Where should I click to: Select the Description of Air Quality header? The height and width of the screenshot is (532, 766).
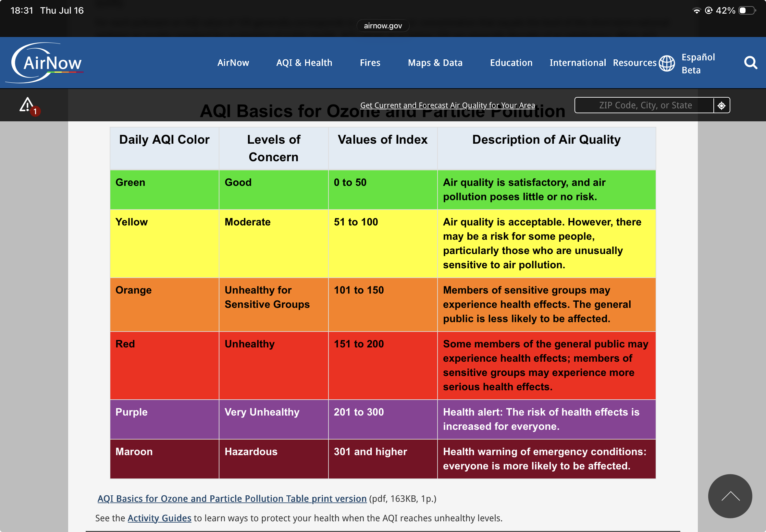tap(547, 148)
